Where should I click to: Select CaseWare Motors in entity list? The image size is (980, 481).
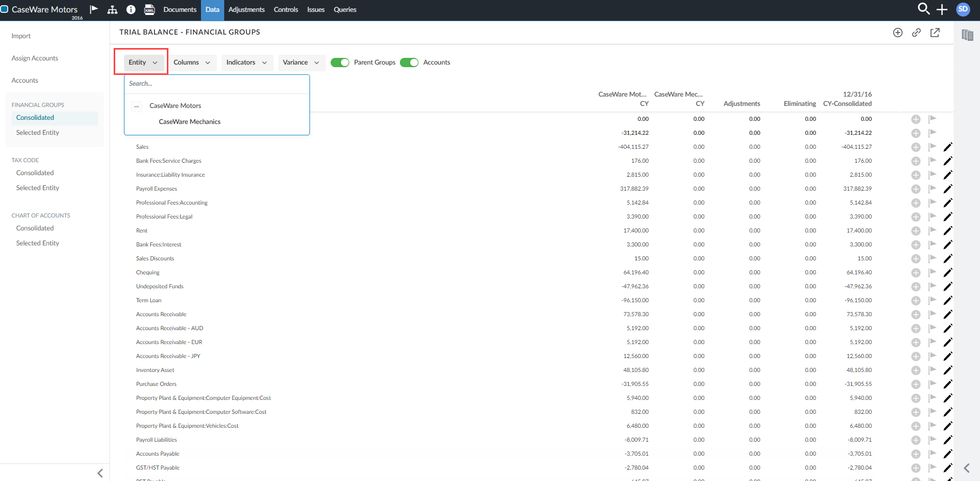click(175, 106)
